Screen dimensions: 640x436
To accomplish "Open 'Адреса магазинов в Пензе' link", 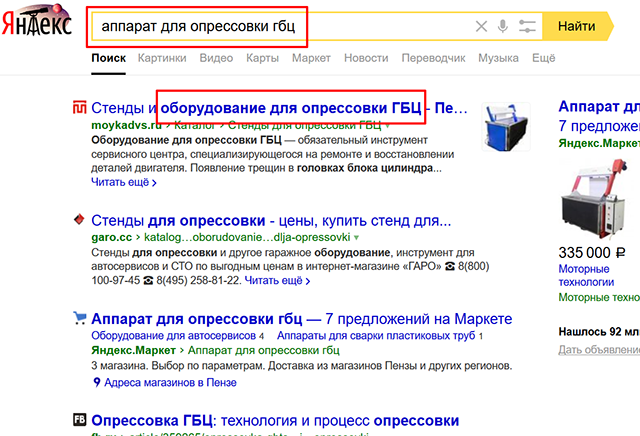I will click(x=170, y=383).
